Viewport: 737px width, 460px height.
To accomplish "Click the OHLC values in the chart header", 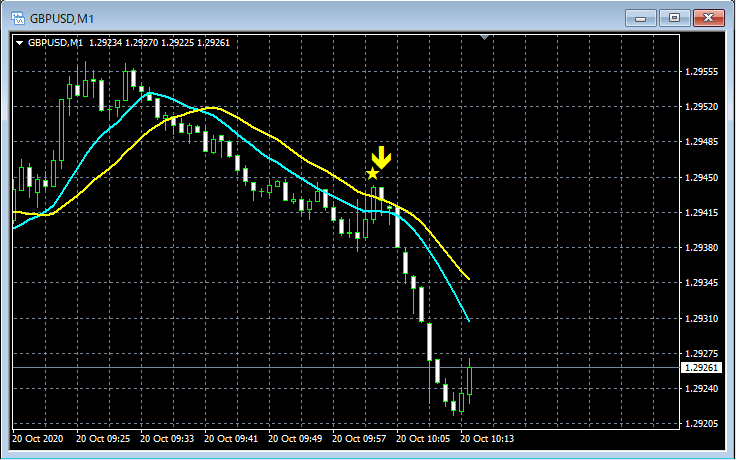I will [x=159, y=43].
